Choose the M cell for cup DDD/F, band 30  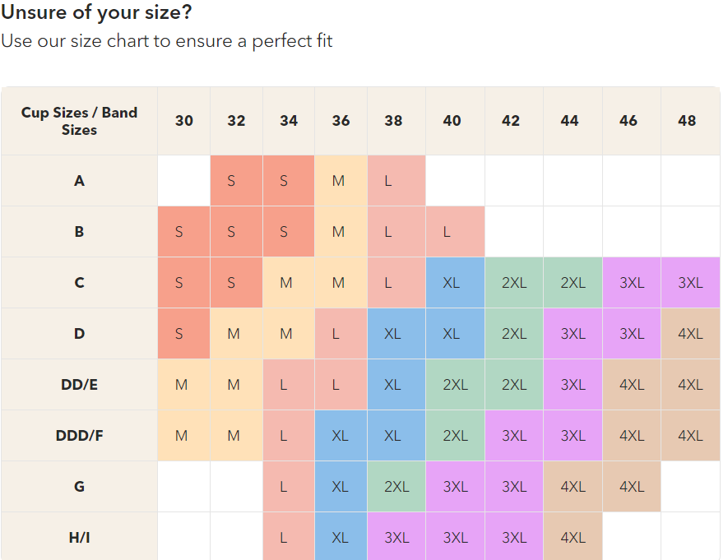coord(182,435)
